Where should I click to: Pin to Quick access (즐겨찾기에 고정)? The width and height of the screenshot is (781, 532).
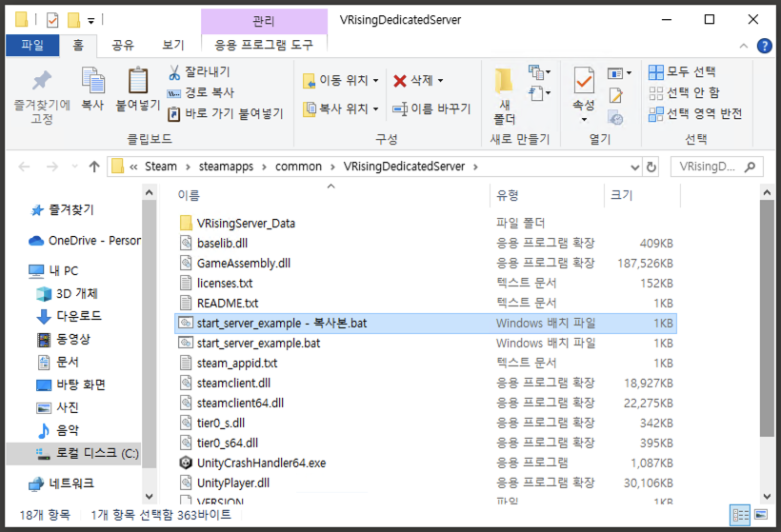[42, 96]
